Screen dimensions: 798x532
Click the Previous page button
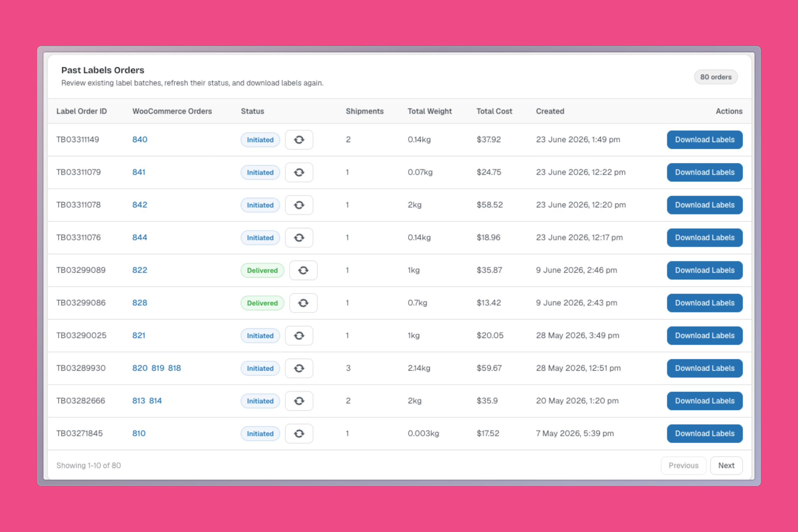(x=683, y=465)
